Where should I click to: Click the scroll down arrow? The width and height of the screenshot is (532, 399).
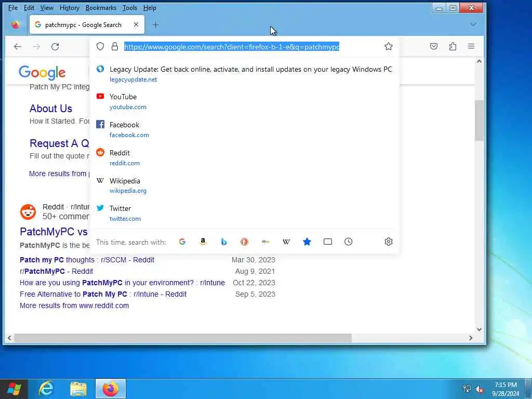(x=479, y=329)
